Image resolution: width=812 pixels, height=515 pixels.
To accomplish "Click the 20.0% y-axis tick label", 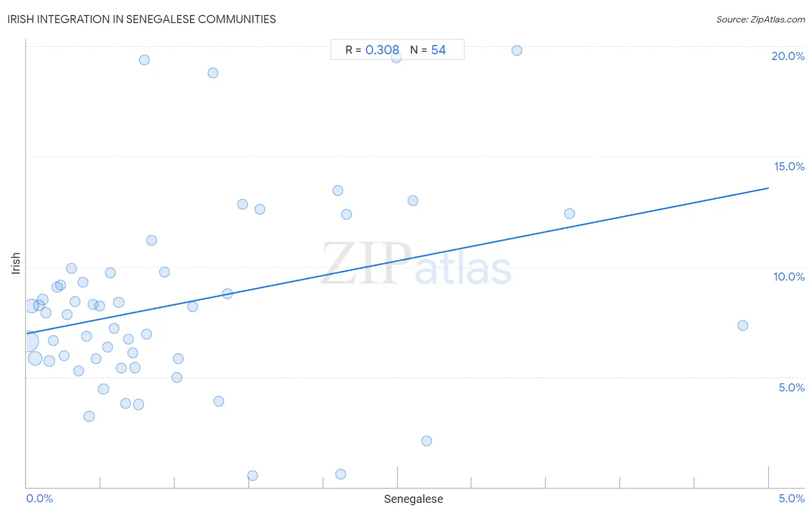I will (x=788, y=56).
